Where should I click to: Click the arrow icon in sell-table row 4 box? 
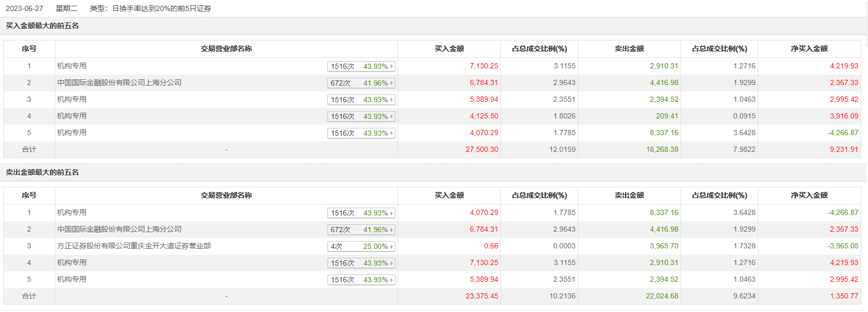[392, 263]
